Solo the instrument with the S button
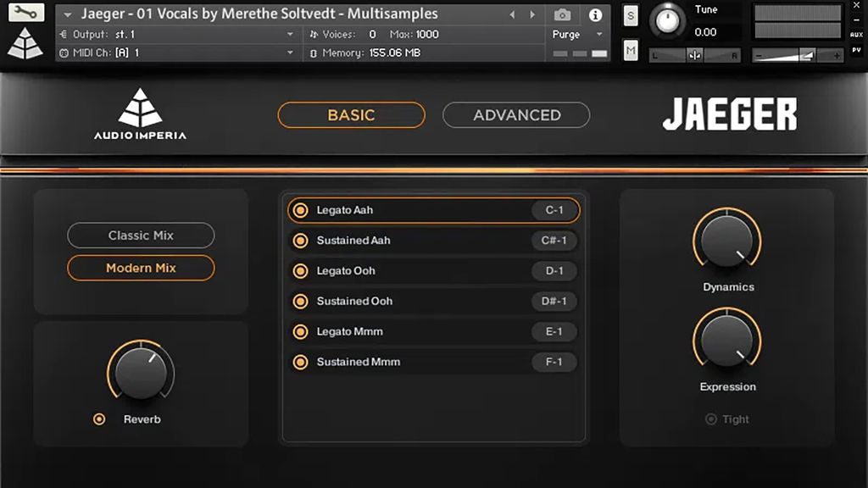Image resolution: width=868 pixels, height=488 pixels. click(x=631, y=16)
